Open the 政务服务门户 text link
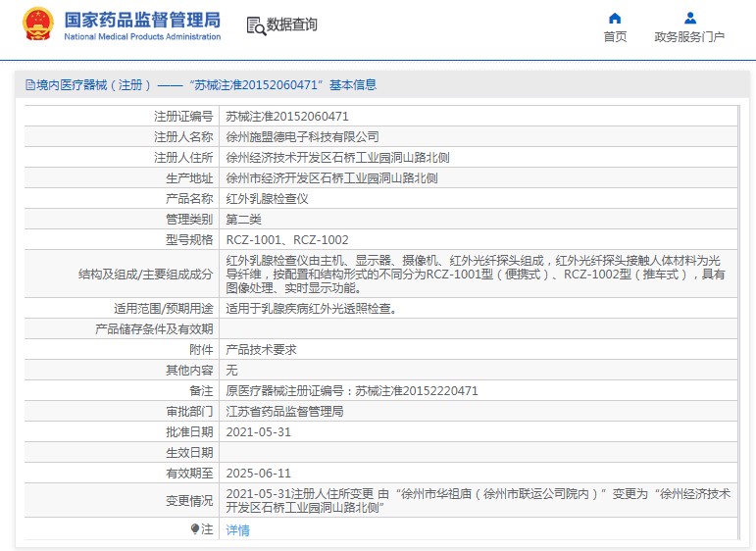756x551 pixels. (689, 37)
